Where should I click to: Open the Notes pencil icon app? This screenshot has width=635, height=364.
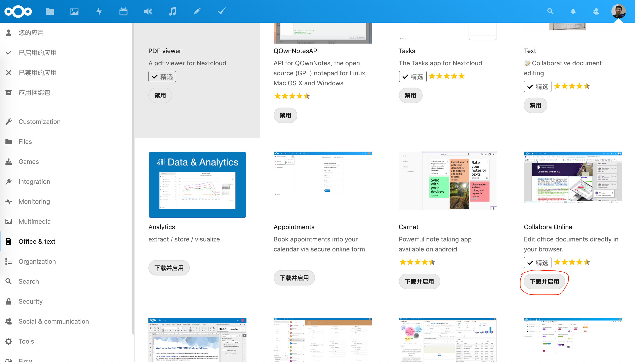tap(197, 11)
